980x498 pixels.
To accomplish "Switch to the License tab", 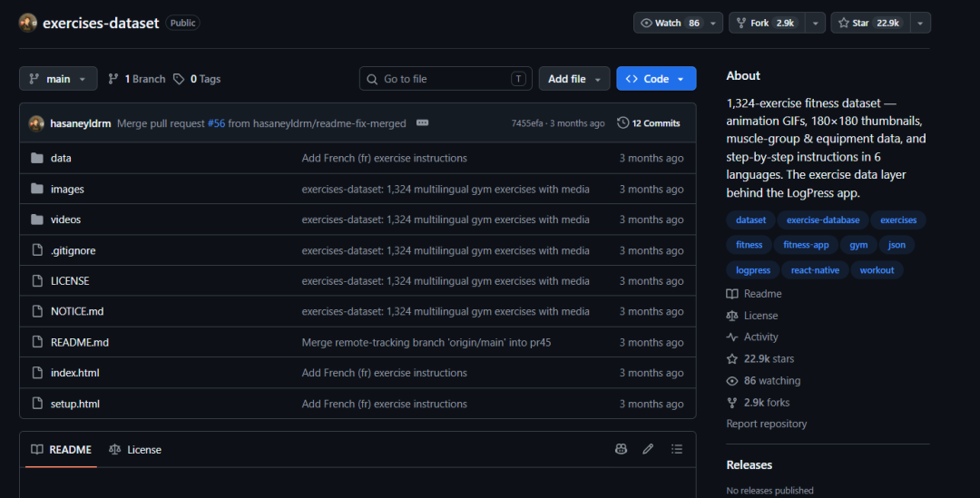I will click(135, 449).
